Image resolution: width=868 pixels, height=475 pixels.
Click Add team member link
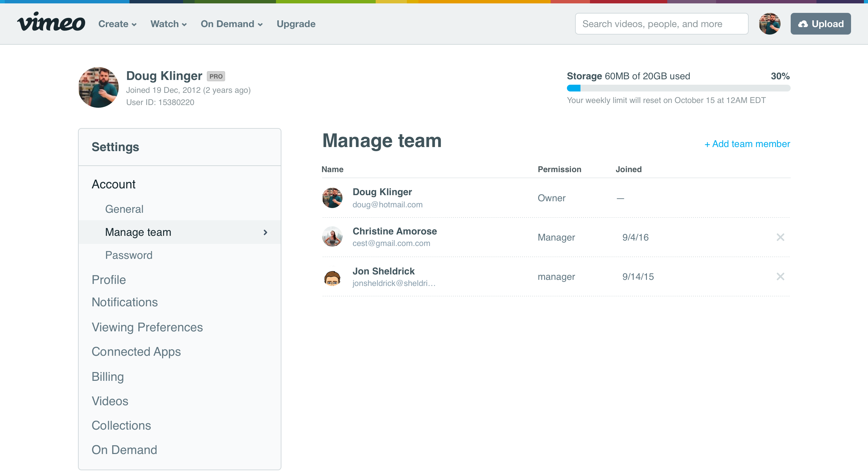747,144
